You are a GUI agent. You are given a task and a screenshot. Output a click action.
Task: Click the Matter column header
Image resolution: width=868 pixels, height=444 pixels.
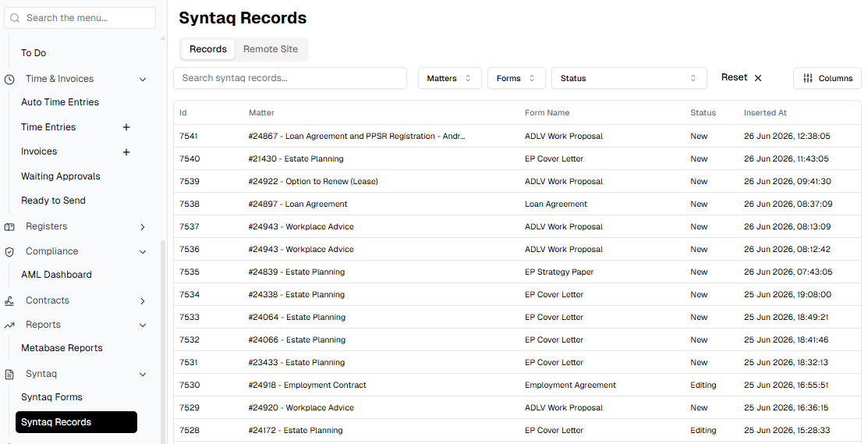(261, 112)
